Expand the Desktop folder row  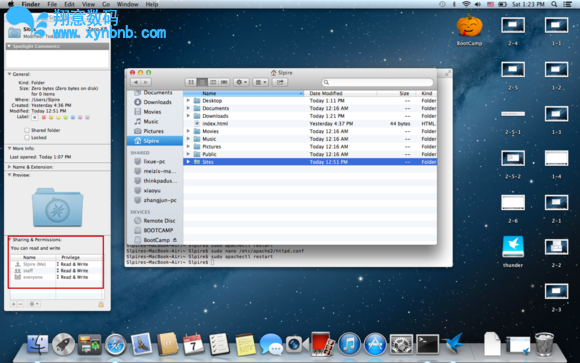(188, 101)
